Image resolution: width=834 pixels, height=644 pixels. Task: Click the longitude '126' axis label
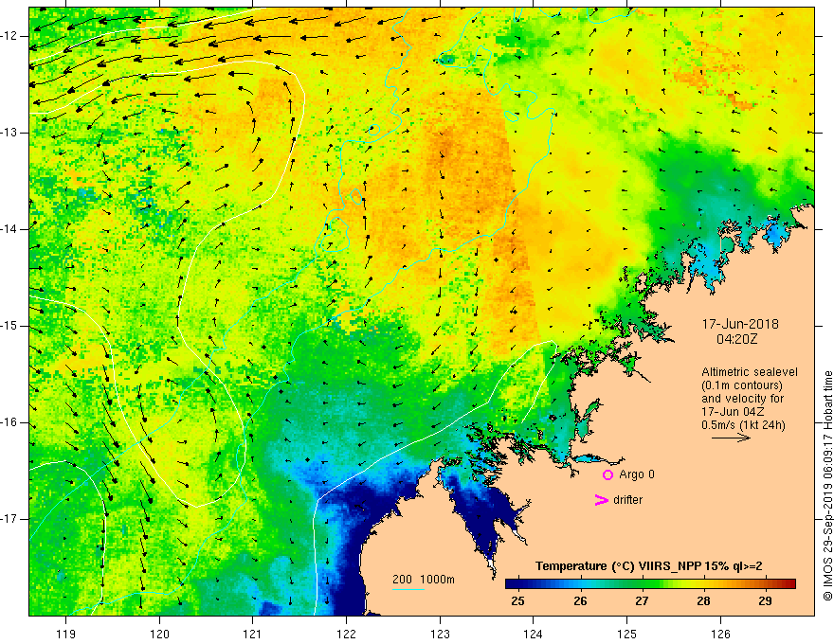(x=720, y=634)
